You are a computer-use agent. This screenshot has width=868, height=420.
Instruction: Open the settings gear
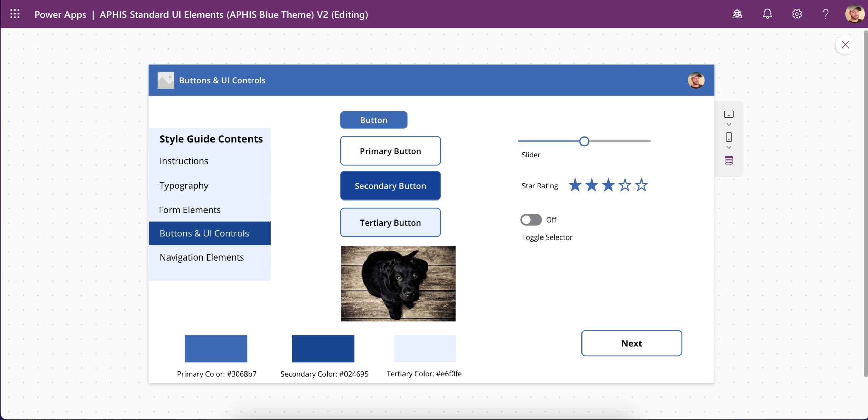[x=797, y=14]
